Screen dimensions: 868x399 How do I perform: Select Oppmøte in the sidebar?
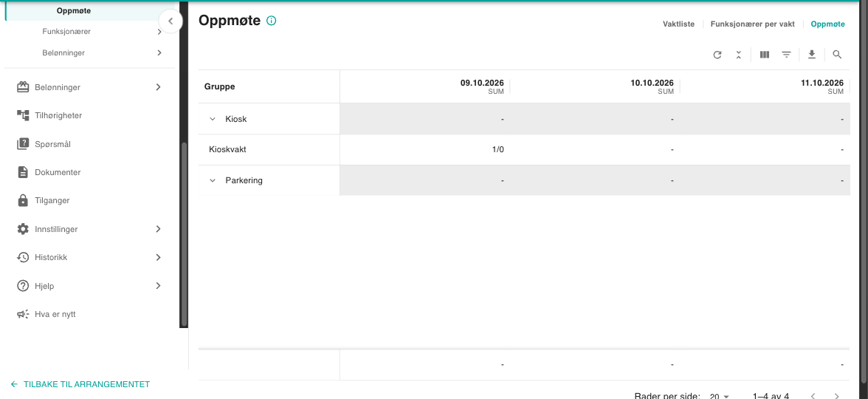(74, 10)
